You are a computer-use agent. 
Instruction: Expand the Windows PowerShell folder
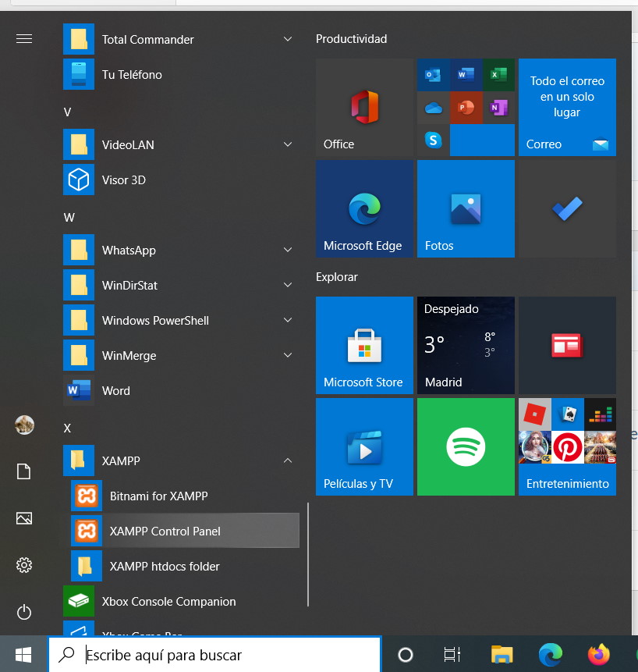pos(181,320)
